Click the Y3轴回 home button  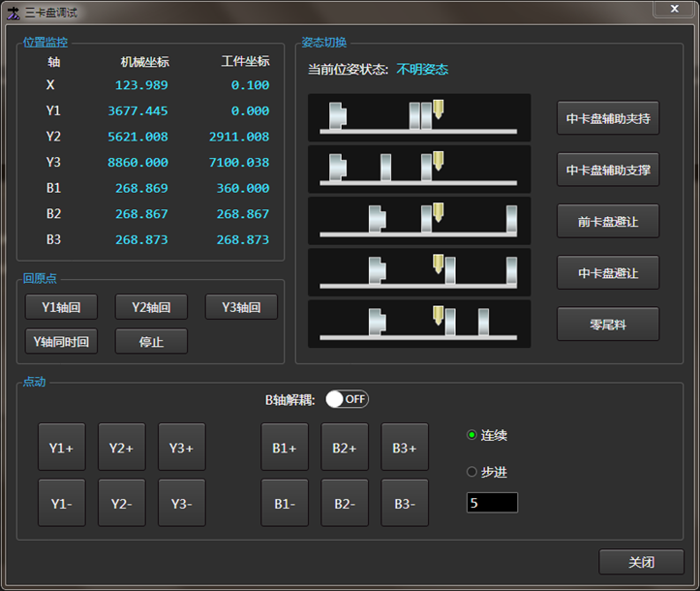[x=241, y=307]
